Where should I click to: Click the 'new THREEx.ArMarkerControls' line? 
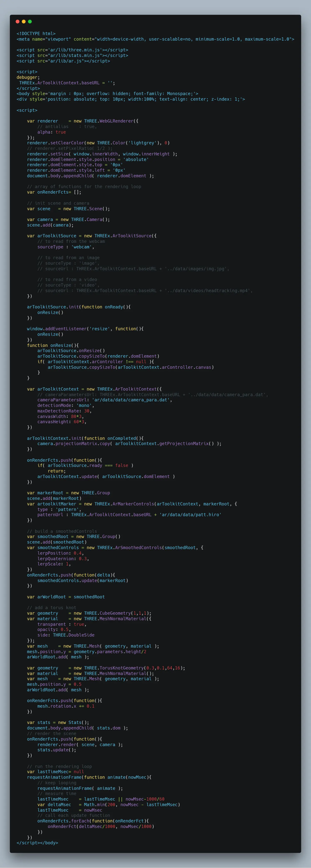(132, 504)
